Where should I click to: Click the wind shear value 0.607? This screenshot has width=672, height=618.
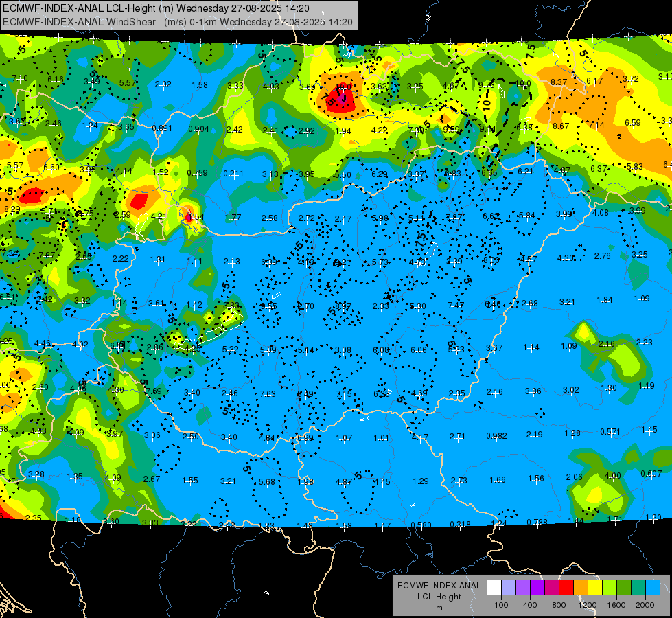(651, 474)
